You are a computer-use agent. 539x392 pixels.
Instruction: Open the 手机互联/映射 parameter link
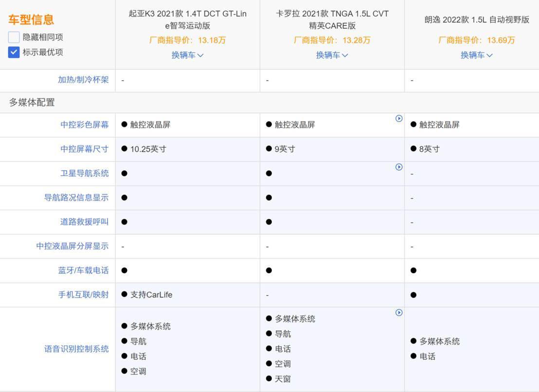click(x=83, y=295)
